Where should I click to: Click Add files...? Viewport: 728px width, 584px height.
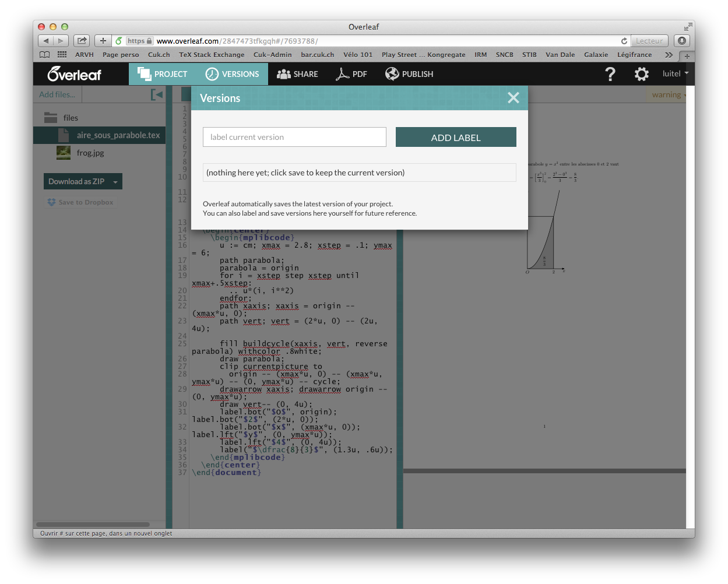click(x=57, y=94)
